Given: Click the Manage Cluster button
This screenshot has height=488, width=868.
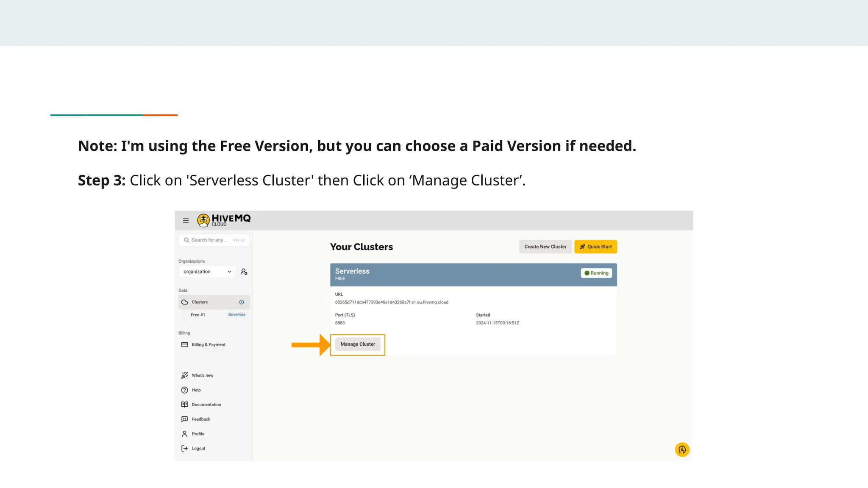Looking at the screenshot, I should pos(358,344).
